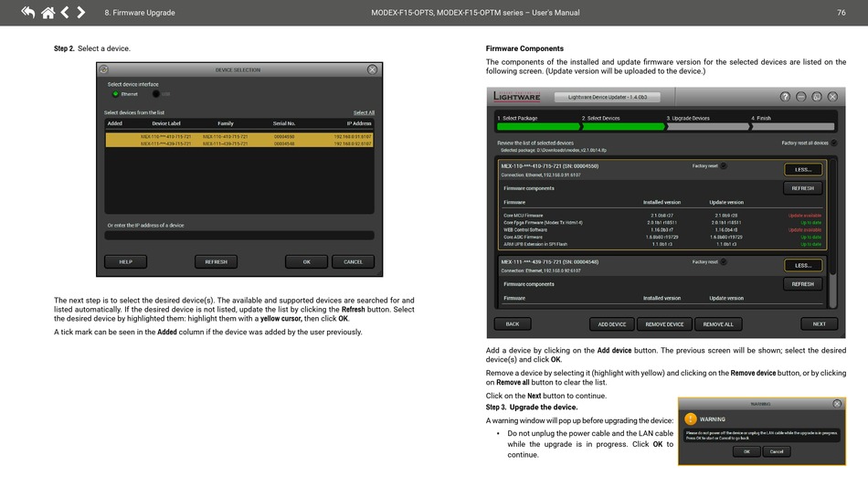Click the warning exclamation icon
This screenshot has width=868, height=487.
click(691, 419)
